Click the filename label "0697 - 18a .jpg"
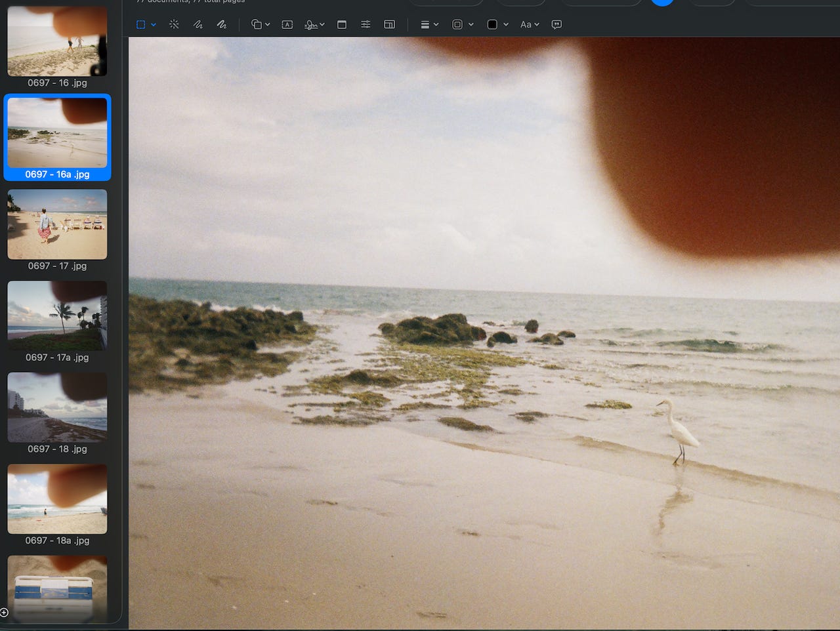Screen dimensions: 840x631 tap(57, 540)
